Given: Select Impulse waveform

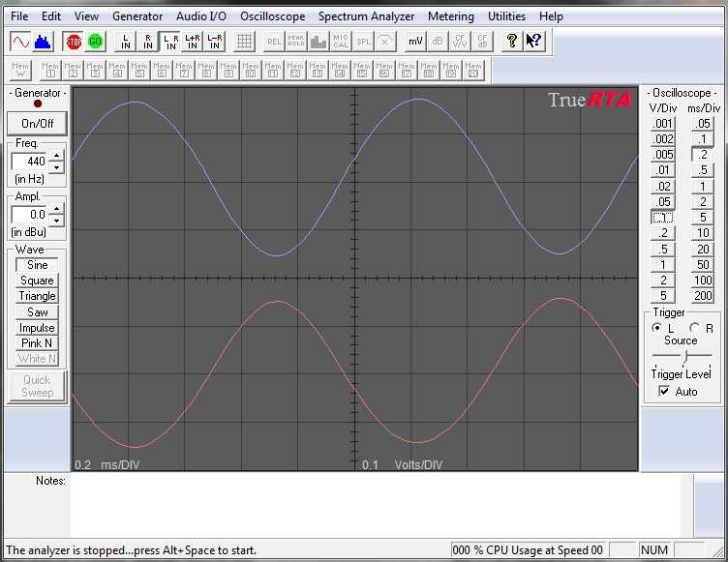Looking at the screenshot, I should [x=37, y=328].
